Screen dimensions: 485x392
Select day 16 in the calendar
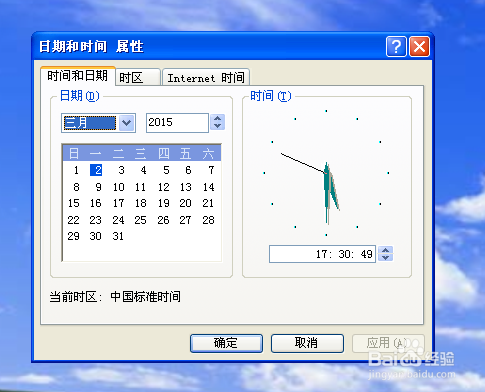pos(96,203)
